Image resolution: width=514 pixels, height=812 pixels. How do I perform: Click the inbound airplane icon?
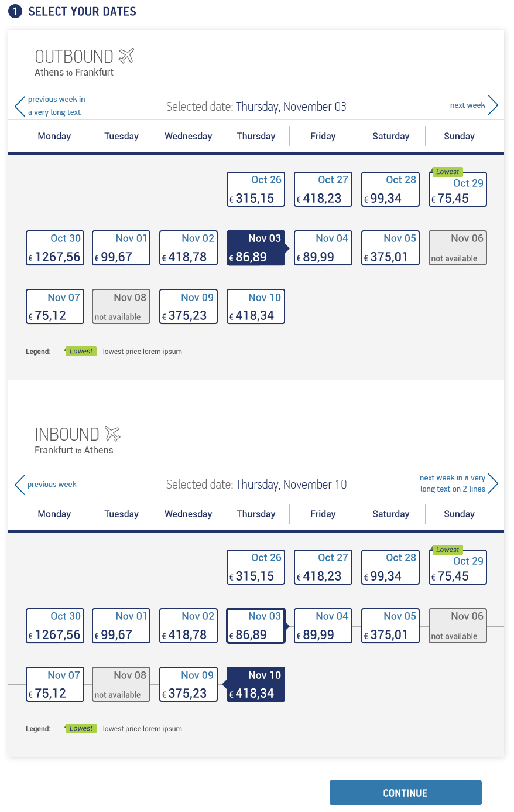click(113, 434)
